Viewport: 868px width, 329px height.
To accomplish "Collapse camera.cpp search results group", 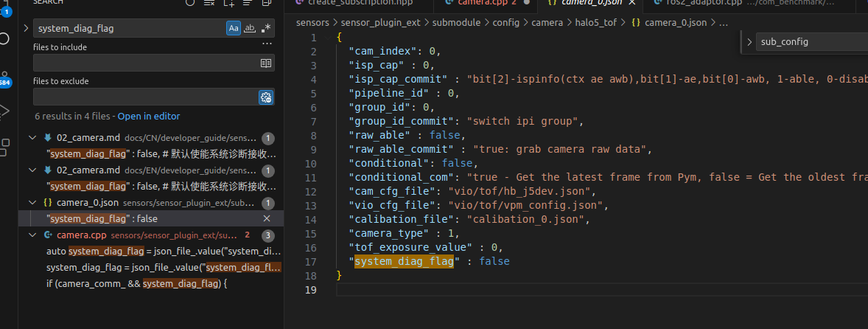I will (32, 235).
